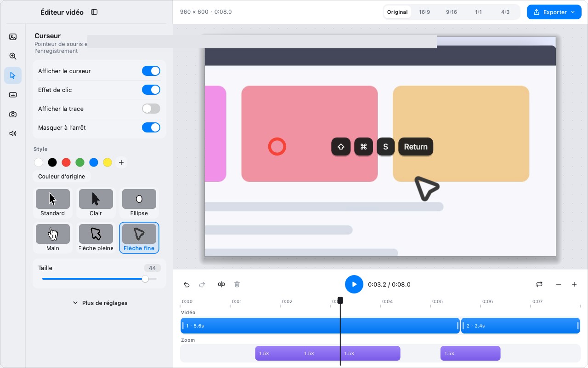This screenshot has height=368, width=588.
Task: Select the 1:1 aspect ratio tab
Action: (479, 12)
